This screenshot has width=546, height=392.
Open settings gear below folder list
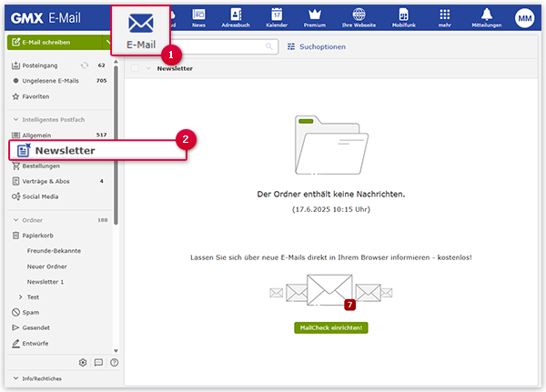pyautogui.click(x=83, y=362)
